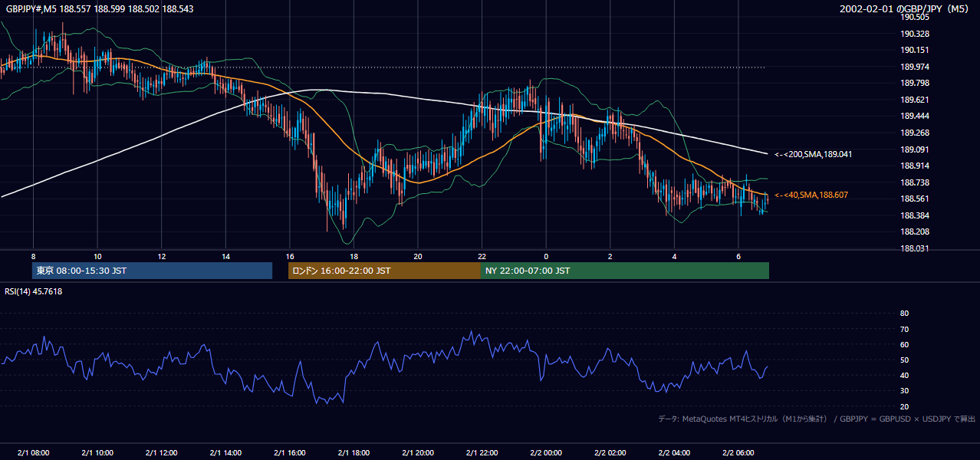This screenshot has width=980, height=460.
Task: Click the data source note mentioning MetaQuotes MT4
Action: pyautogui.click(x=817, y=419)
